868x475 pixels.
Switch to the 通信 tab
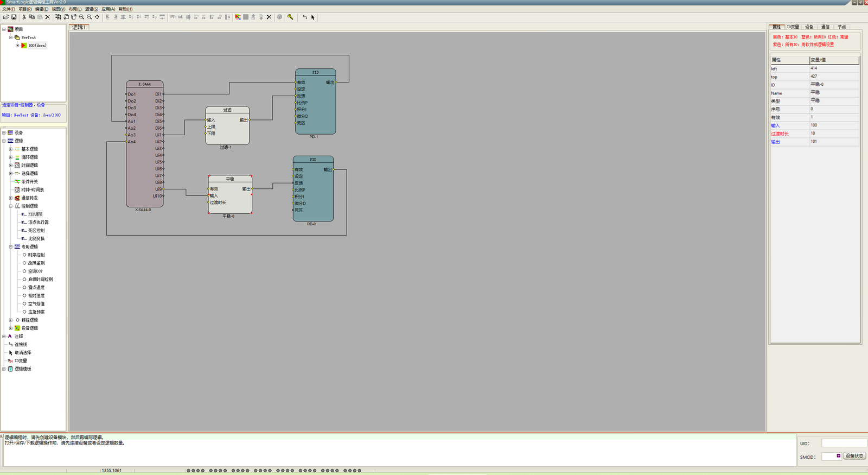[825, 27]
